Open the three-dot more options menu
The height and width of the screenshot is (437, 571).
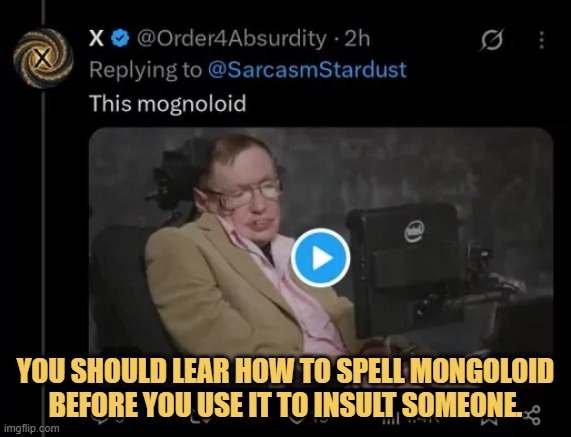tap(542, 39)
